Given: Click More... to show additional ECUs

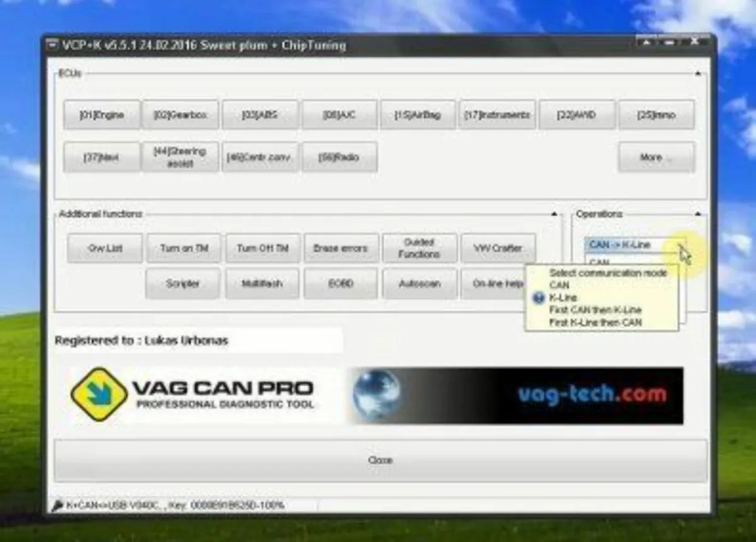Looking at the screenshot, I should (x=656, y=157).
